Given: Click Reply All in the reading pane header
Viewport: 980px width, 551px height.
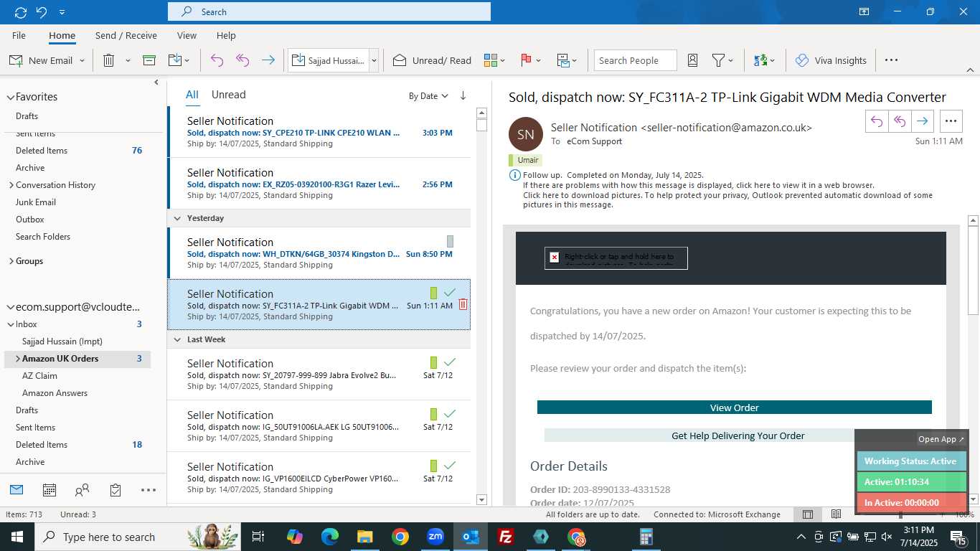Looking at the screenshot, I should coord(900,121).
